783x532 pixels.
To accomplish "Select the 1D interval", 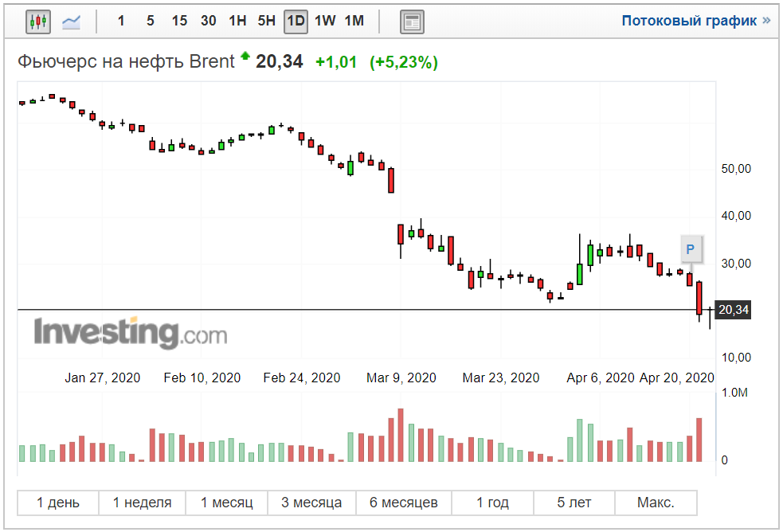I will point(296,22).
